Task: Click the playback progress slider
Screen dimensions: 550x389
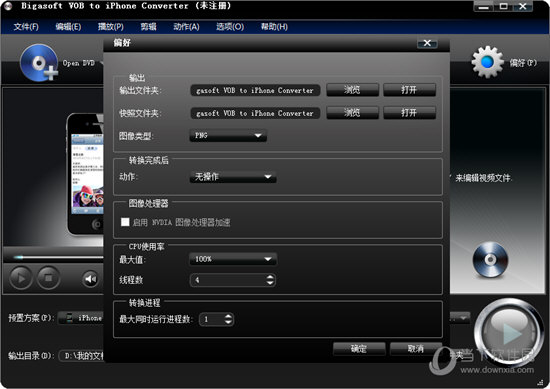Action: coord(58,257)
